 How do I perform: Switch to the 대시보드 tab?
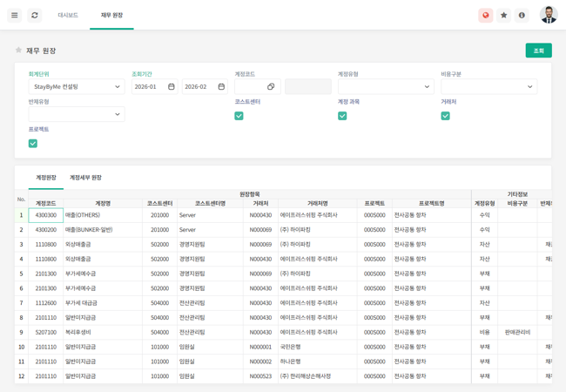point(68,15)
